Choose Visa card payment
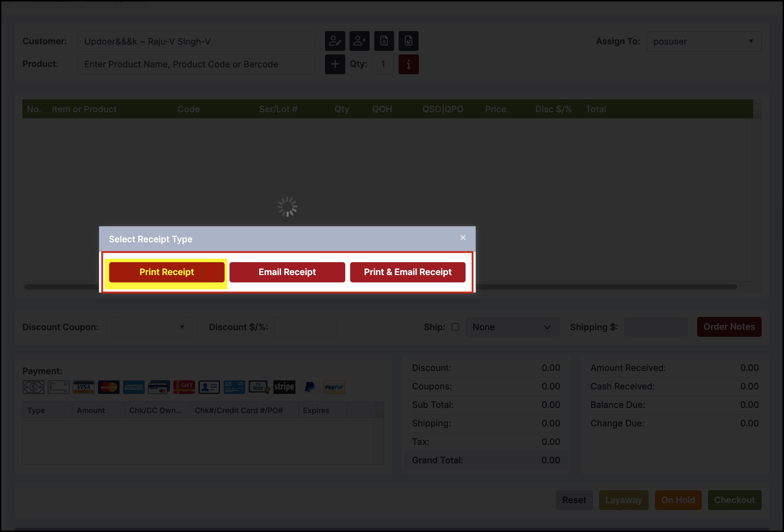The width and height of the screenshot is (784, 532). coord(84,387)
